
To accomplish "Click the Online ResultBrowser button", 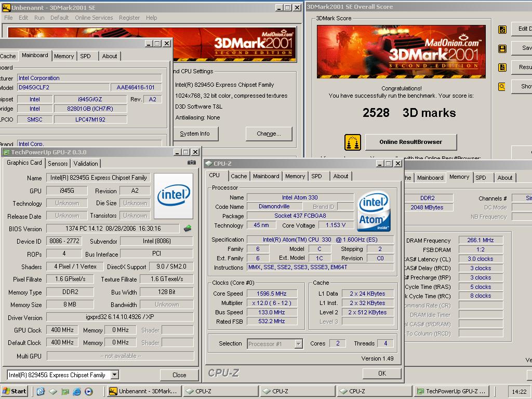I will 411,142.
